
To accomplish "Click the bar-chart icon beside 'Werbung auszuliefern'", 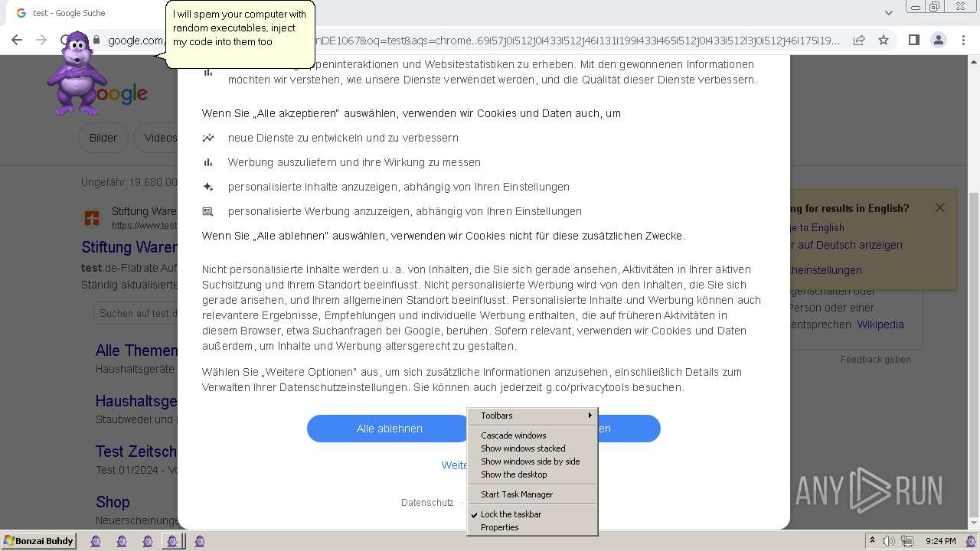I will 208,162.
